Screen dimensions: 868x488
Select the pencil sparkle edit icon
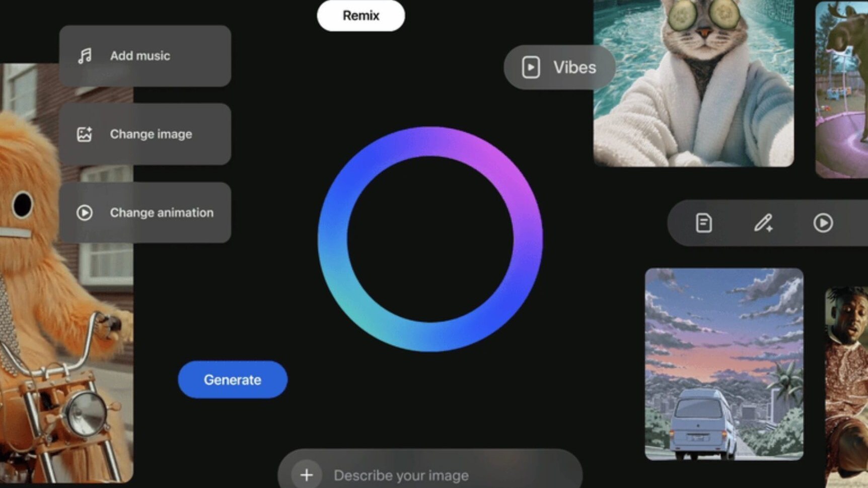(763, 223)
